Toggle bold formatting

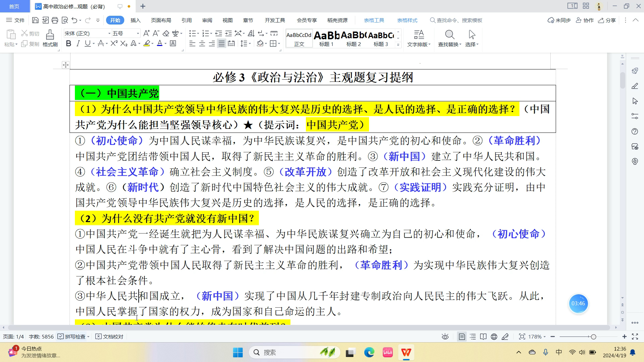[68, 44]
